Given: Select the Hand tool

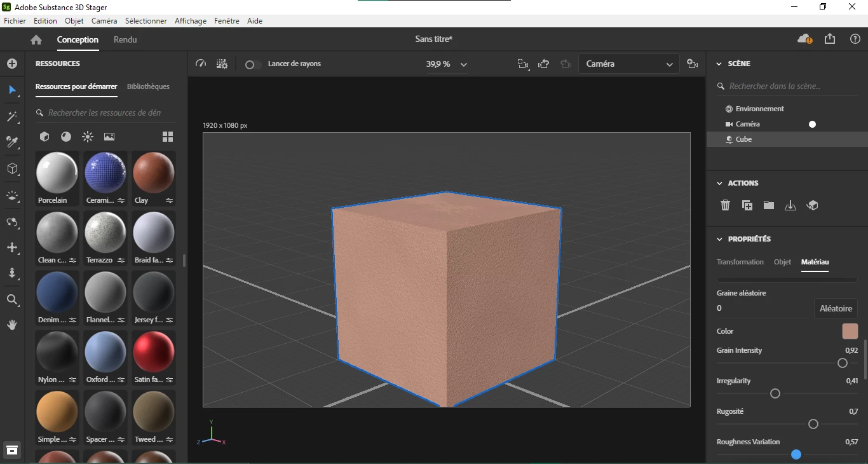Looking at the screenshot, I should (x=12, y=325).
